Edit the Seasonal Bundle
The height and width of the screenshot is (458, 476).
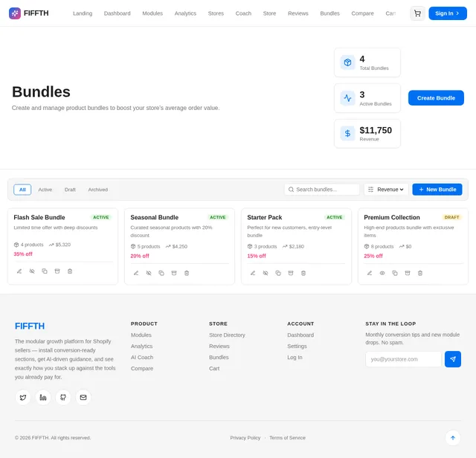pos(136,273)
